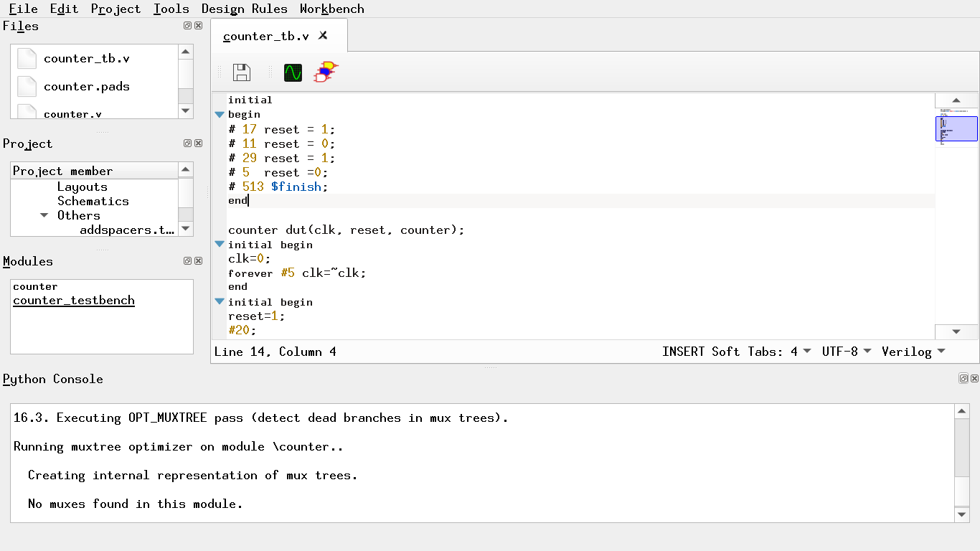Screen dimensions: 980x551
Task: Select Schematics in project tree
Action: (93, 201)
